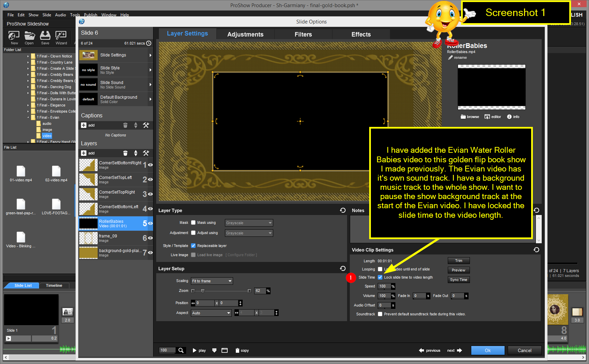Screen dimensions: 589x364
Task: Hide frame_09 layer visibility eye
Action: [150, 238]
